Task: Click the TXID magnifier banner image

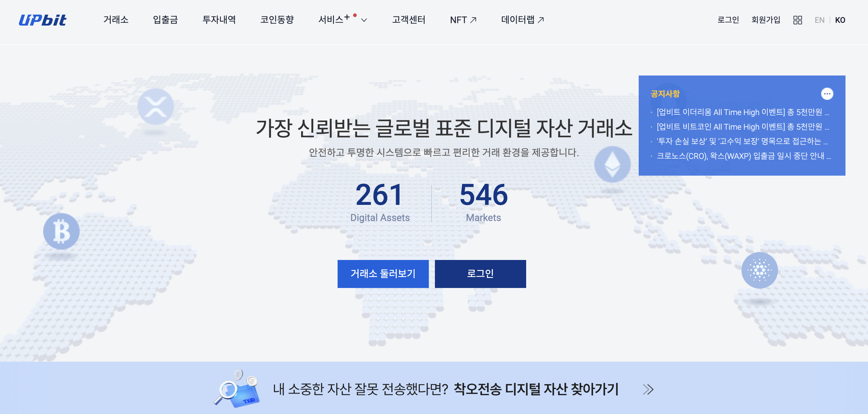Action: tap(237, 388)
